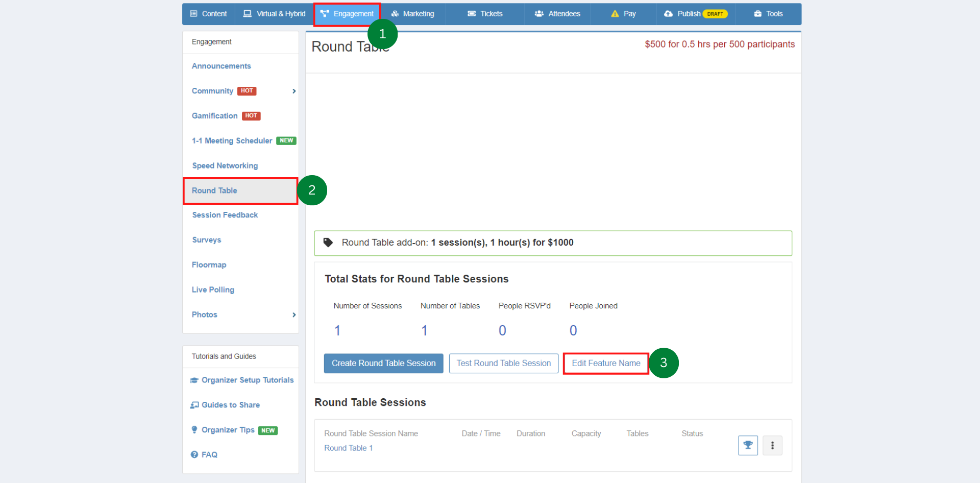980x483 pixels.
Task: Click the graduation cap icon for Organizer Setup Tutorials
Action: [194, 380]
